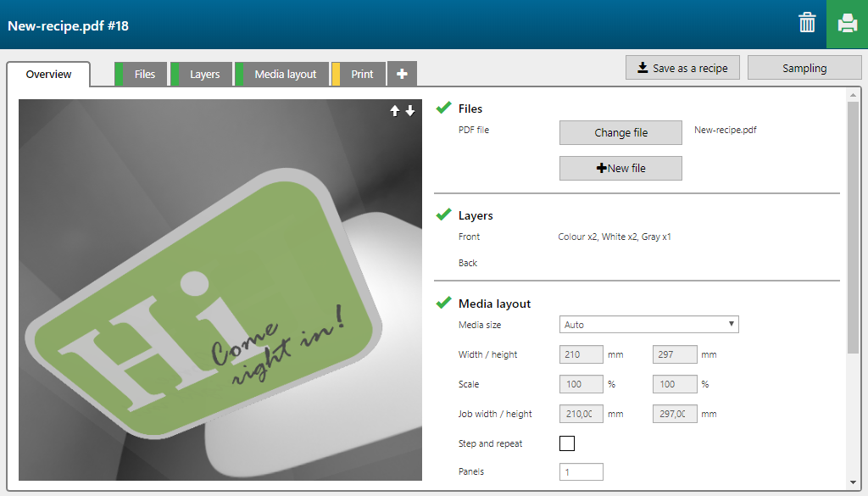868x496 pixels.
Task: Click the green checkmark next to Media layout
Action: pos(443,303)
